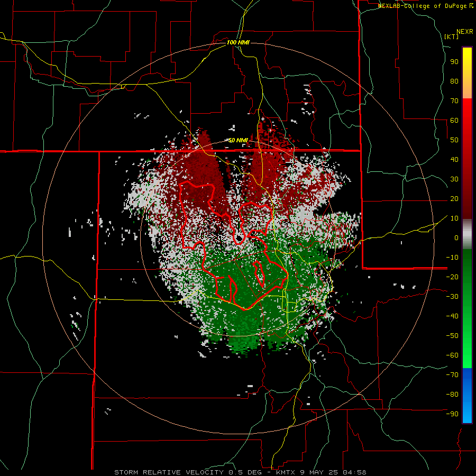The image size is (476, 476).
Task: Click the 40 value on the velocity scale
Action: tap(454, 160)
